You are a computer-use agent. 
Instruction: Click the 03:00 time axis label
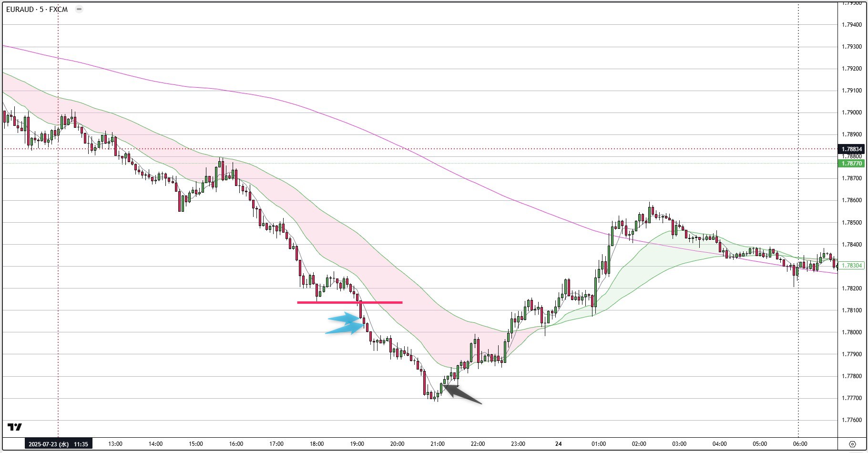click(679, 444)
